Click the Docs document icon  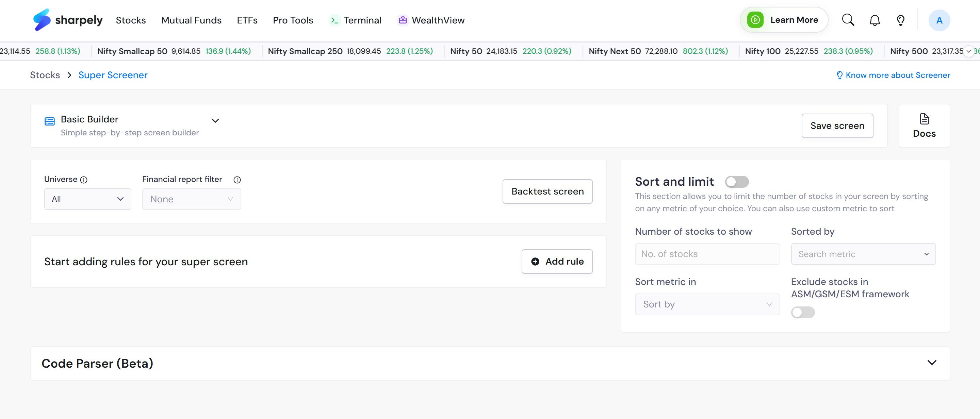click(924, 119)
